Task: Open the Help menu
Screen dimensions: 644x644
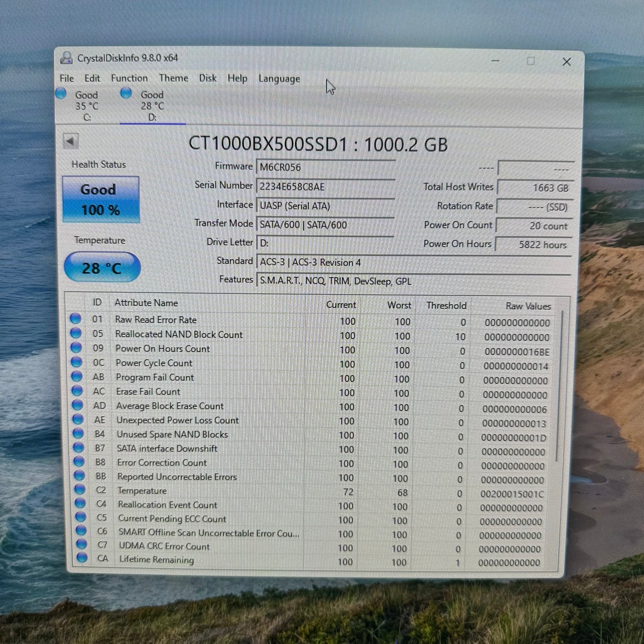Action: pos(237,79)
